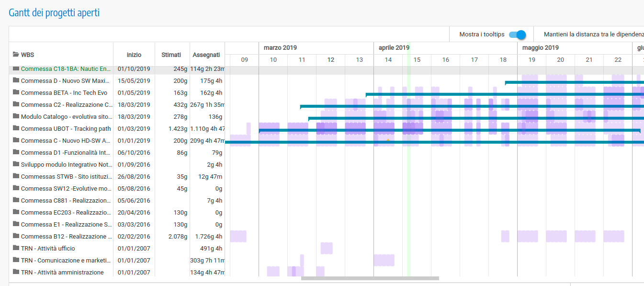The height and width of the screenshot is (286, 644).
Task: Sort by the Inizio column header
Action: tap(134, 55)
